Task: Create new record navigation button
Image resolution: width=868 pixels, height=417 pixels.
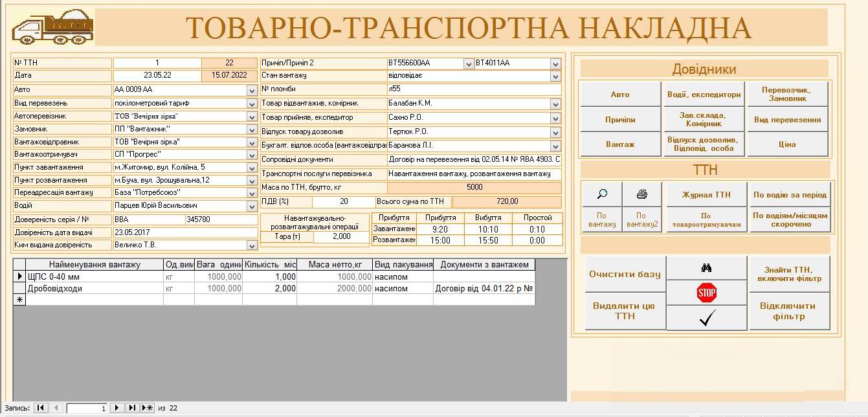Action: pos(148,408)
